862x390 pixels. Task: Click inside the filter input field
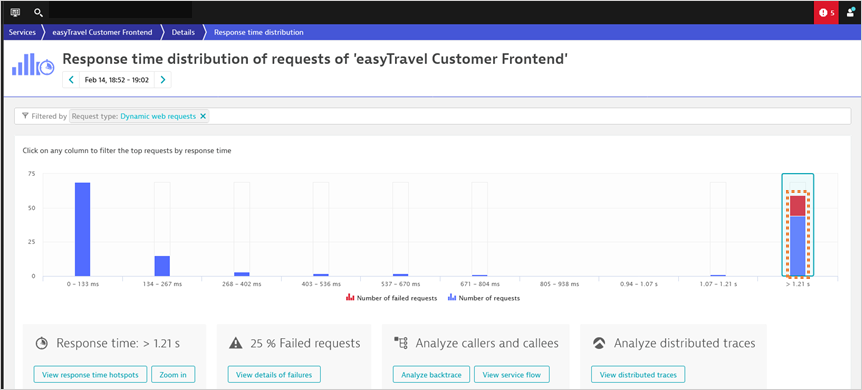point(528,116)
